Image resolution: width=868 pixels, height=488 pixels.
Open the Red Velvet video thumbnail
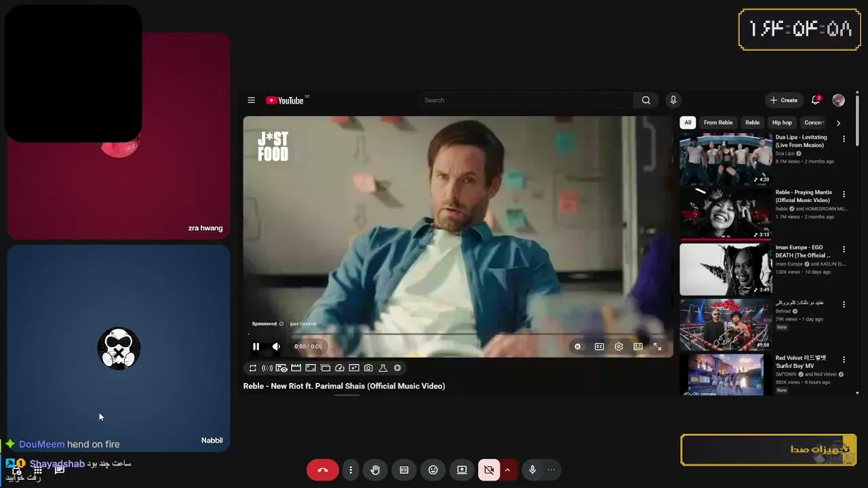click(x=726, y=374)
